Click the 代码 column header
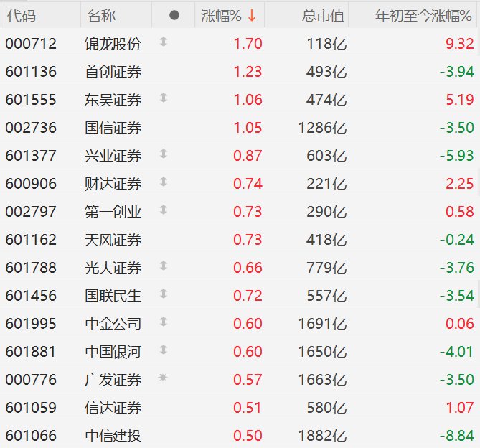 point(22,15)
